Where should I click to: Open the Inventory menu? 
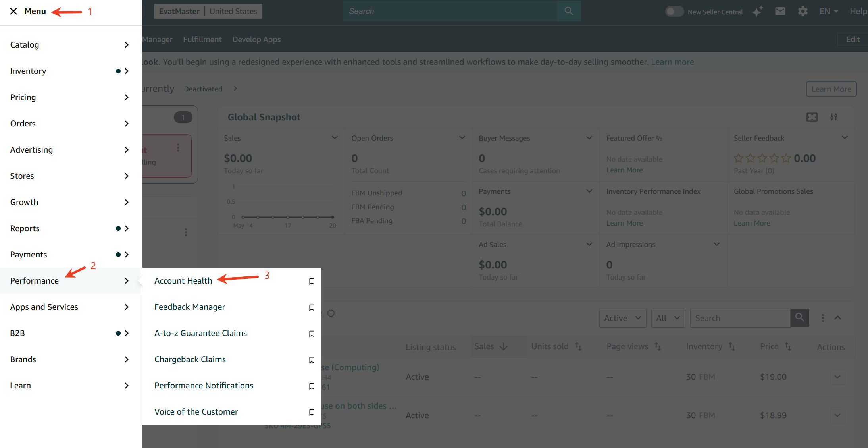[x=71, y=71]
